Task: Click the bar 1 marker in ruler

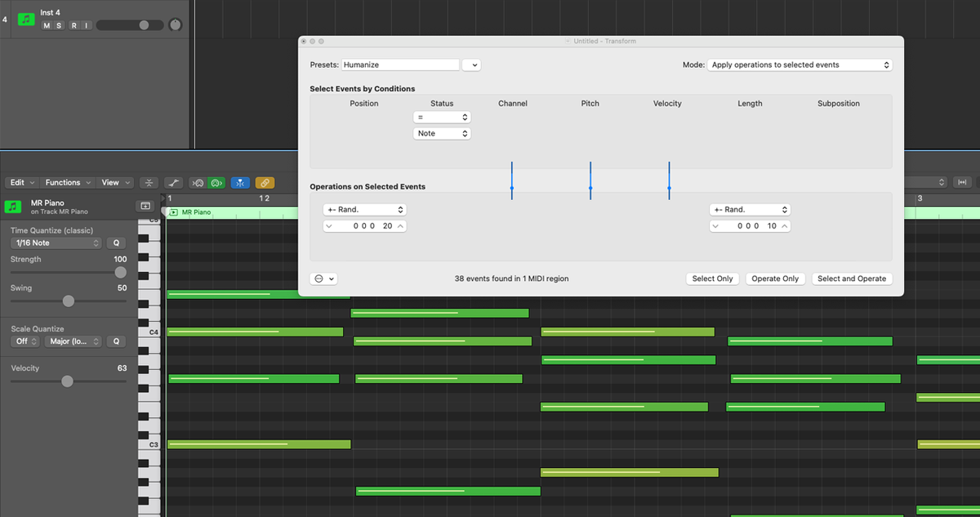Action: click(x=170, y=198)
